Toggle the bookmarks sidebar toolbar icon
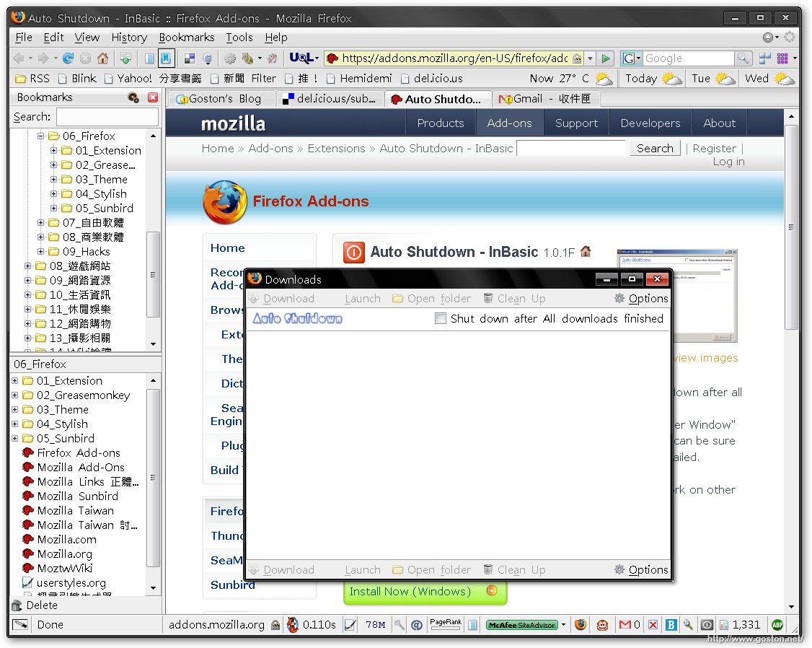812x648 pixels. pyautogui.click(x=166, y=58)
